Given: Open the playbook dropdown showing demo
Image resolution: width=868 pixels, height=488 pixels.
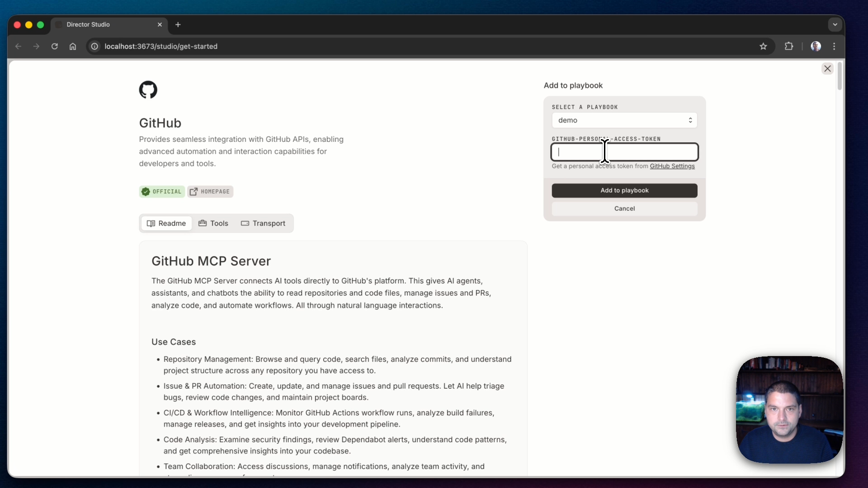Looking at the screenshot, I should [624, 120].
